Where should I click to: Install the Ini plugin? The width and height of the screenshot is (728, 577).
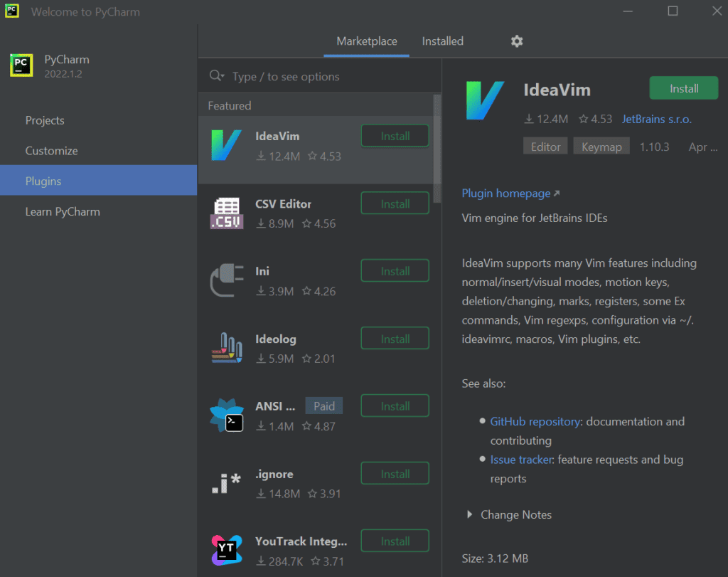(395, 271)
